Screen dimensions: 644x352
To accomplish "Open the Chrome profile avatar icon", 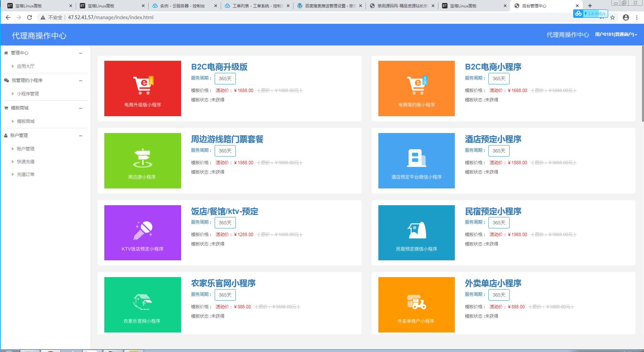I will click(626, 17).
